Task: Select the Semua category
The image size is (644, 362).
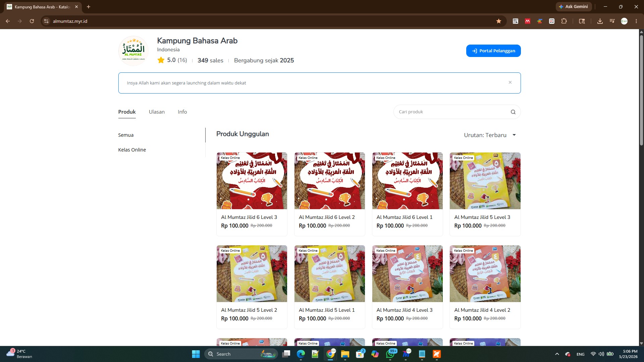Action: point(126,135)
